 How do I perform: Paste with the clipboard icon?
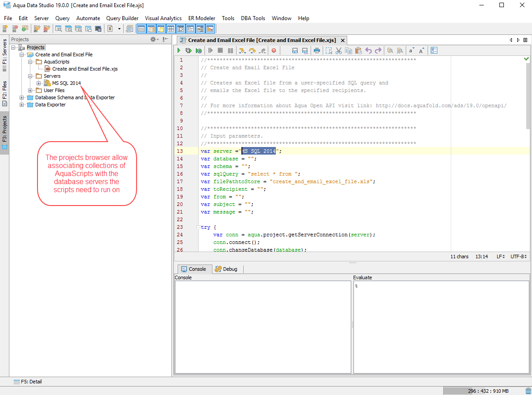click(x=358, y=50)
